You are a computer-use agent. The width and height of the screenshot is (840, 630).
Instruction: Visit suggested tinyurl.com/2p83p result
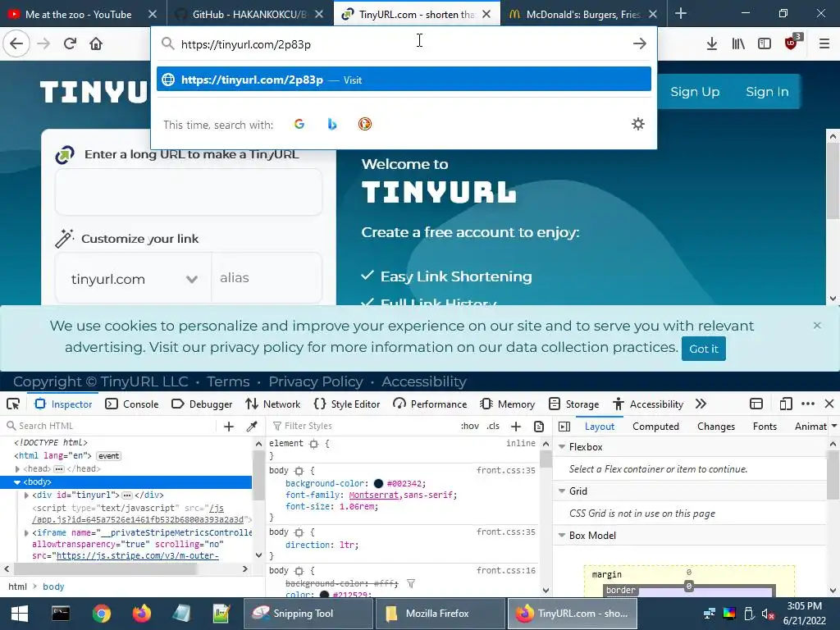(x=404, y=80)
